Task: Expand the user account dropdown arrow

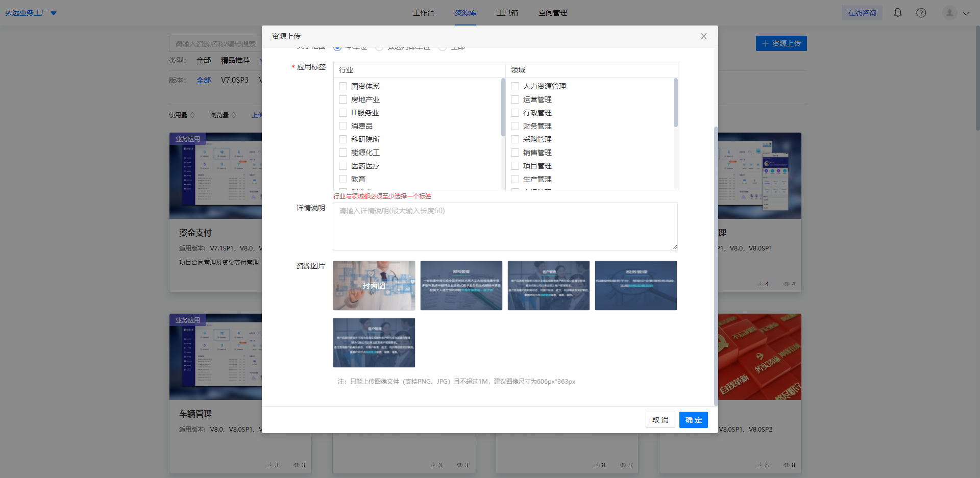Action: coord(966,13)
